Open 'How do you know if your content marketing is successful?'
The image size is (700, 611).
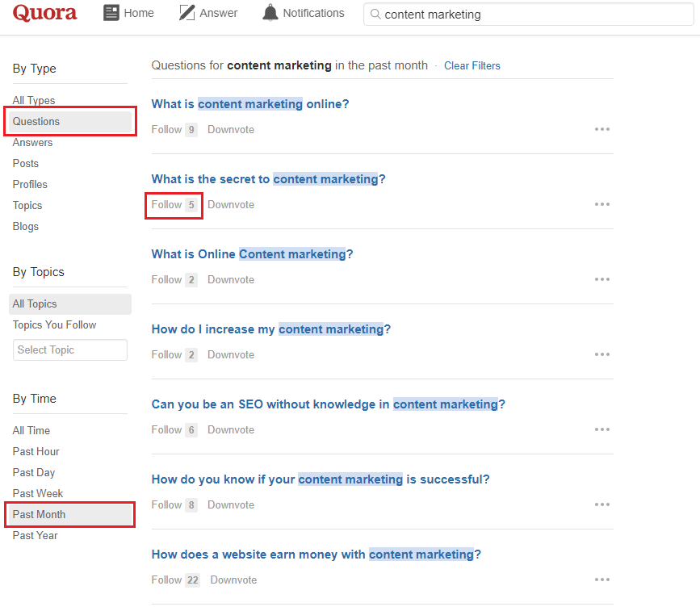(x=321, y=479)
